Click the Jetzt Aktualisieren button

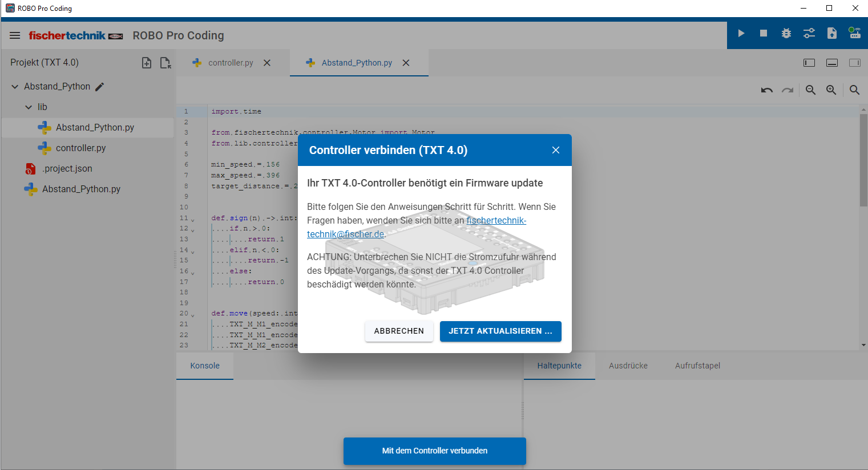pos(500,331)
